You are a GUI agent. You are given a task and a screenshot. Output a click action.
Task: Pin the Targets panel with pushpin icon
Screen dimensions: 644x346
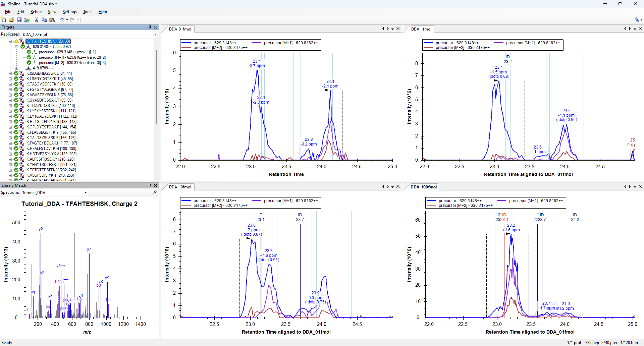click(150, 27)
